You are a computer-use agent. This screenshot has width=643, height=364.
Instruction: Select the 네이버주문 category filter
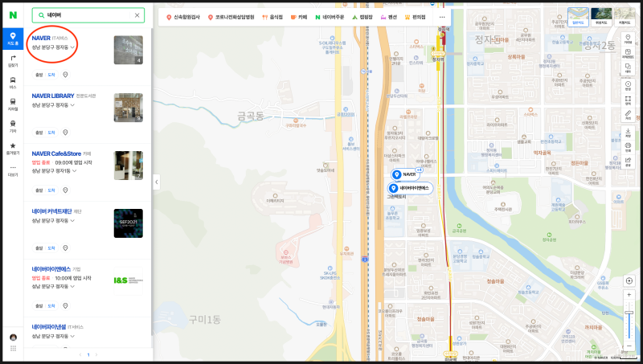(330, 17)
